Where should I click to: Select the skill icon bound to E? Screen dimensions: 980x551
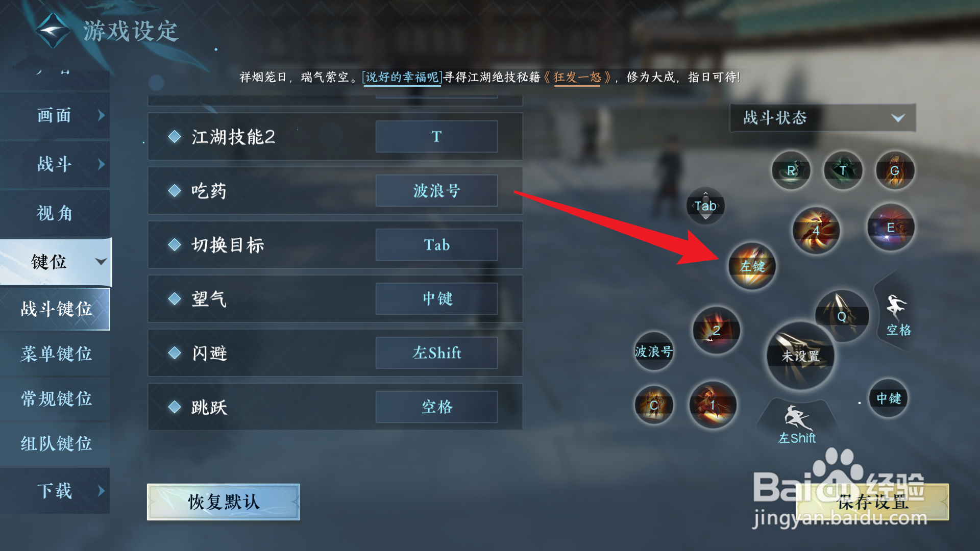[891, 228]
